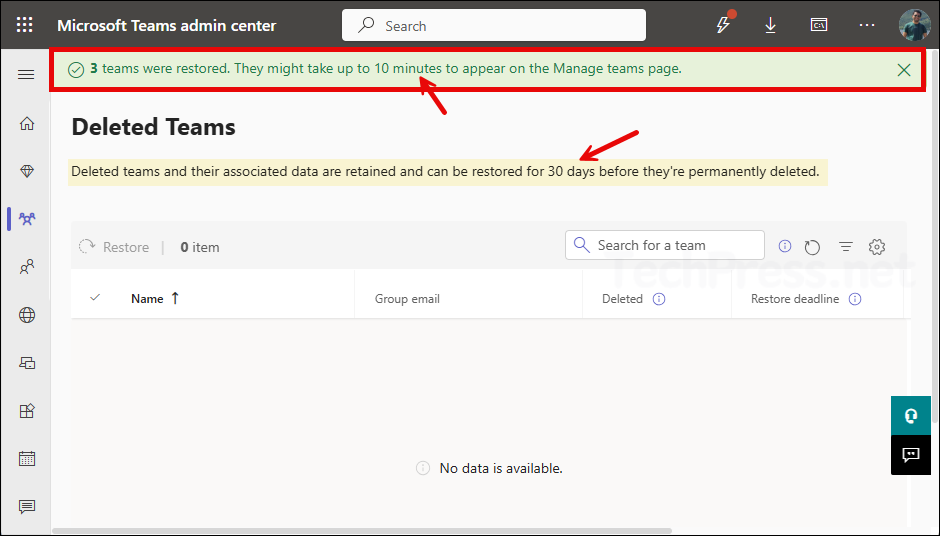Screen dimensions: 940x536
Task: Open the app launcher waffle icon
Action: click(25, 25)
